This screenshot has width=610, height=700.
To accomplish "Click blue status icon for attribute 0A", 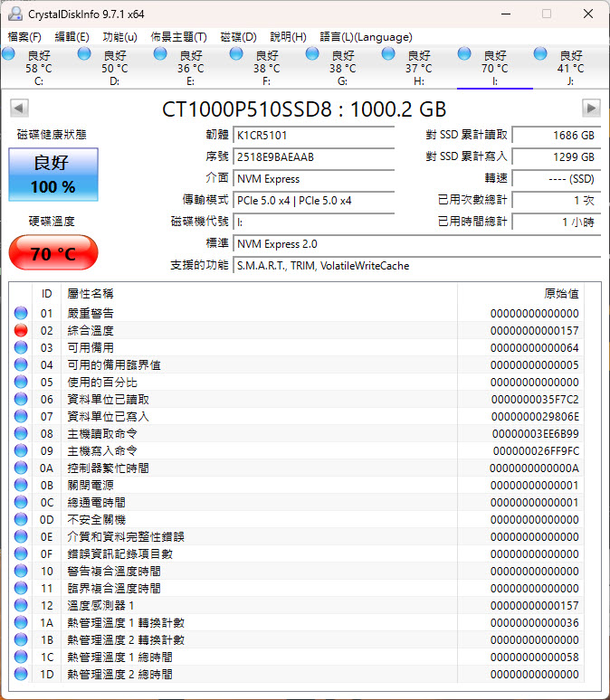I will (21, 468).
